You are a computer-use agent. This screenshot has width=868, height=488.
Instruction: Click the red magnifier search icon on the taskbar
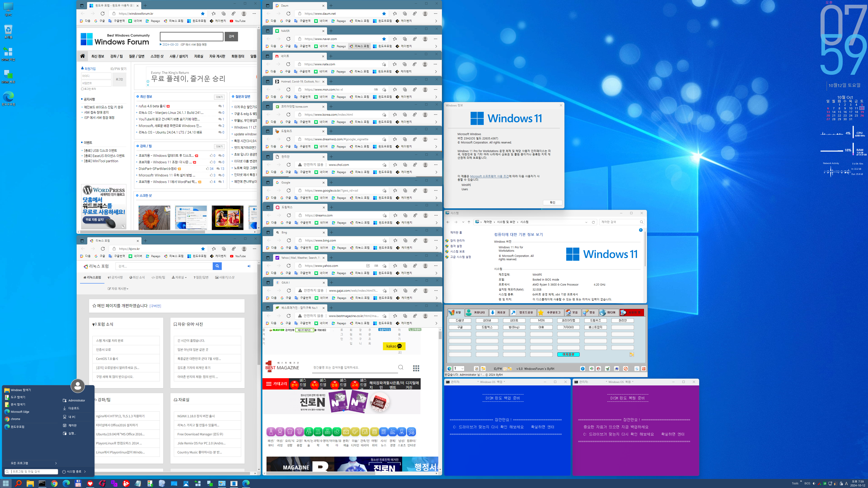point(18,483)
